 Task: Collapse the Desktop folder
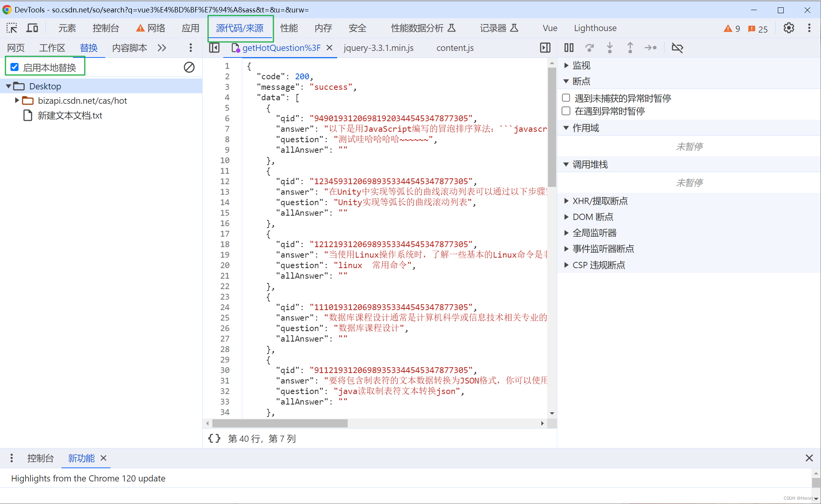[x=9, y=86]
